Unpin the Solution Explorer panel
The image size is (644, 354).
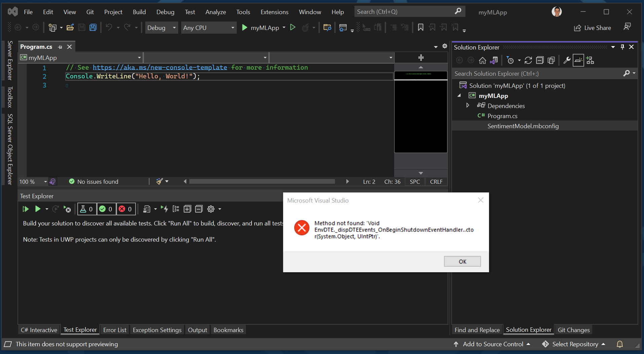click(622, 47)
